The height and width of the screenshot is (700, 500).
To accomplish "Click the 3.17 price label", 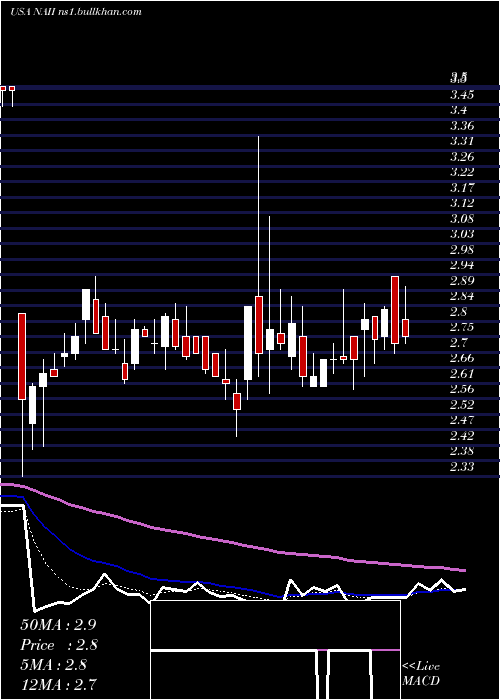I will tap(462, 188).
